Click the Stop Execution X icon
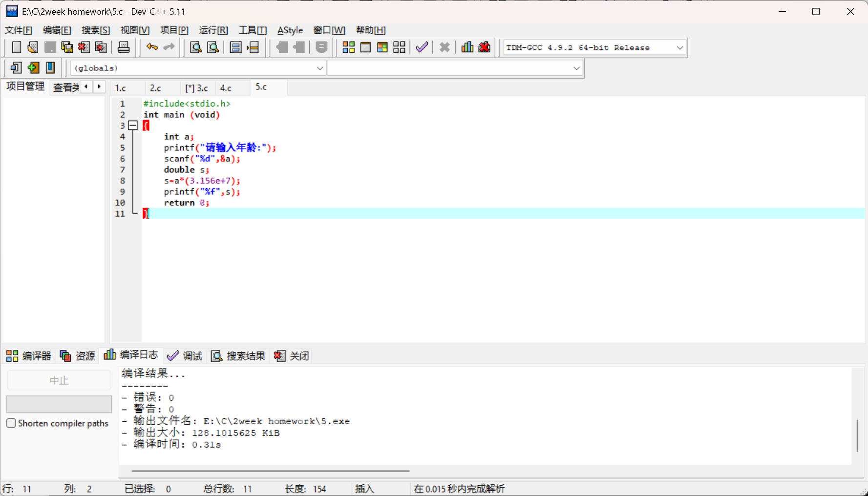868x496 pixels. pos(445,47)
